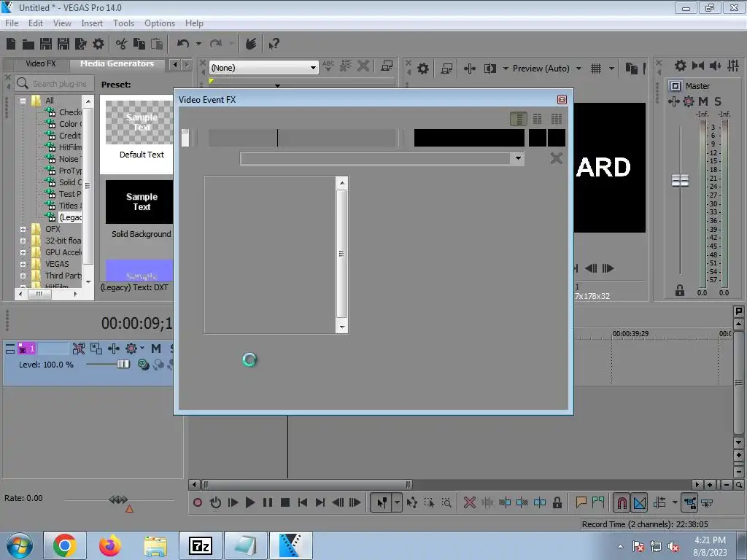Adjust the Master volume fader

[680, 181]
